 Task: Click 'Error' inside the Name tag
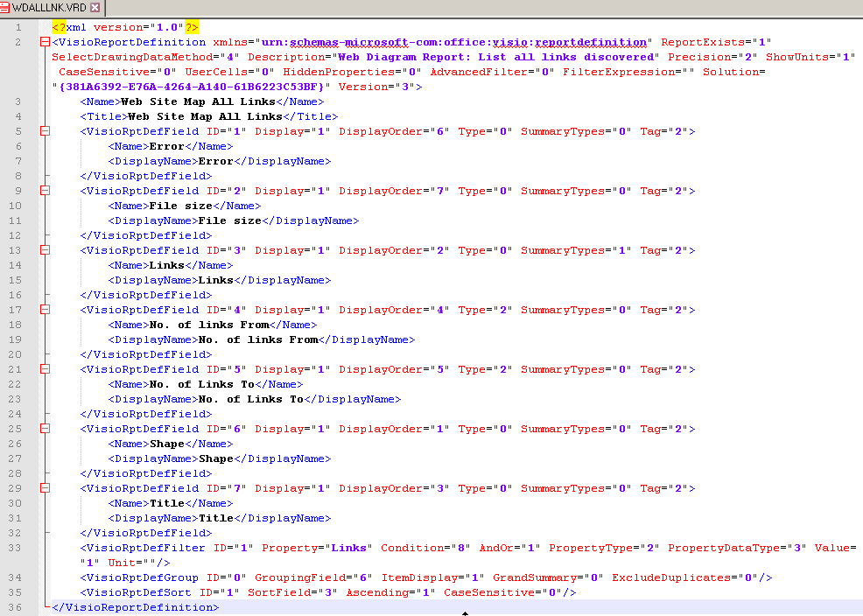pos(167,146)
